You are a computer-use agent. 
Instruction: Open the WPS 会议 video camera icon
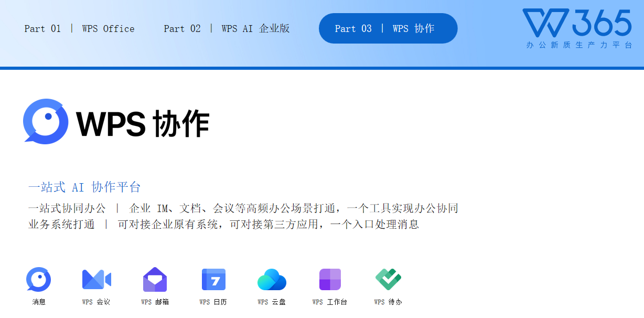pyautogui.click(x=96, y=279)
